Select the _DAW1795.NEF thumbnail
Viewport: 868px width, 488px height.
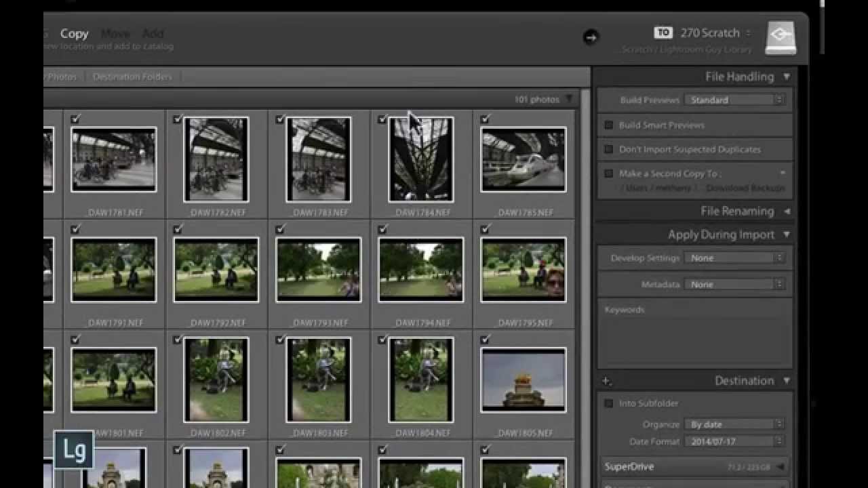[x=524, y=270]
